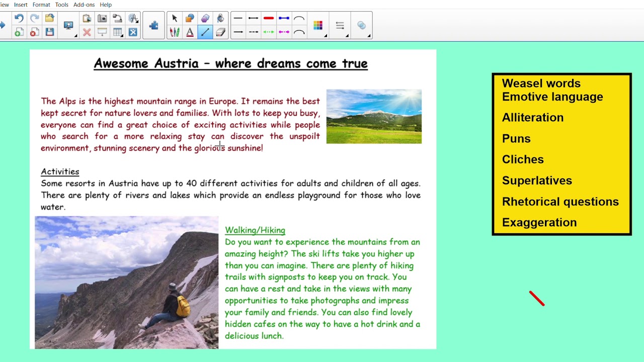This screenshot has height=362, width=644.
Task: Pick the Regular Polygons tool
Action: [x=205, y=19]
